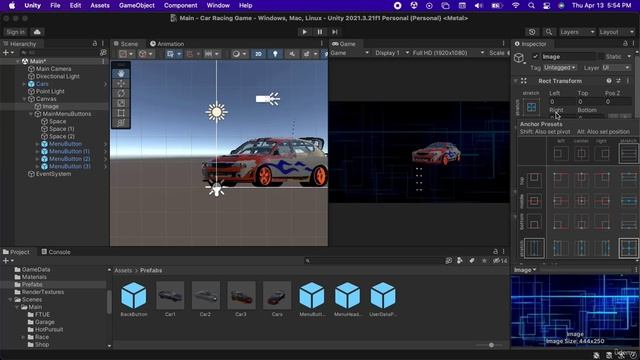Toggle 2D view mode in Scene
Image resolution: width=640 pixels, height=360 pixels.
point(258,54)
